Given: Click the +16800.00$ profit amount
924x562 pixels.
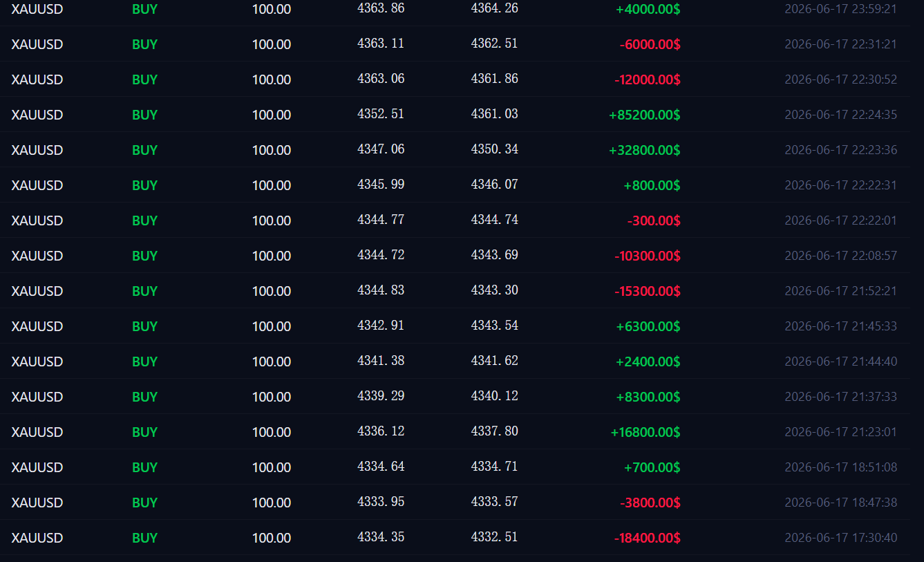Looking at the screenshot, I should click(x=645, y=432).
